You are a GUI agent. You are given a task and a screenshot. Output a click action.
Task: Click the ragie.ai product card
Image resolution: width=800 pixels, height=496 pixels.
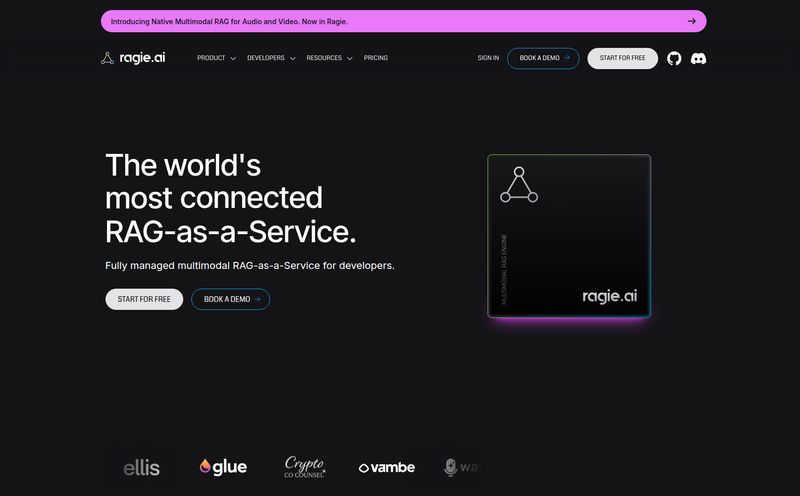[x=569, y=236]
